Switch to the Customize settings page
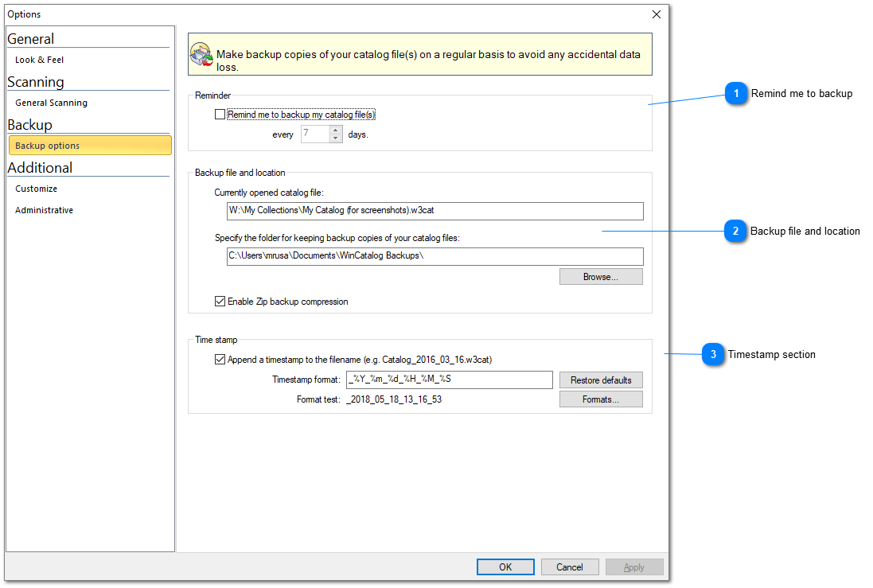This screenshot has height=588, width=873. [36, 188]
